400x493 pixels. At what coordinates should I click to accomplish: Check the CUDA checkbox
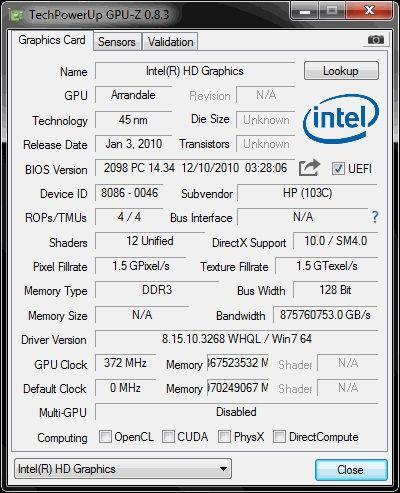click(168, 436)
